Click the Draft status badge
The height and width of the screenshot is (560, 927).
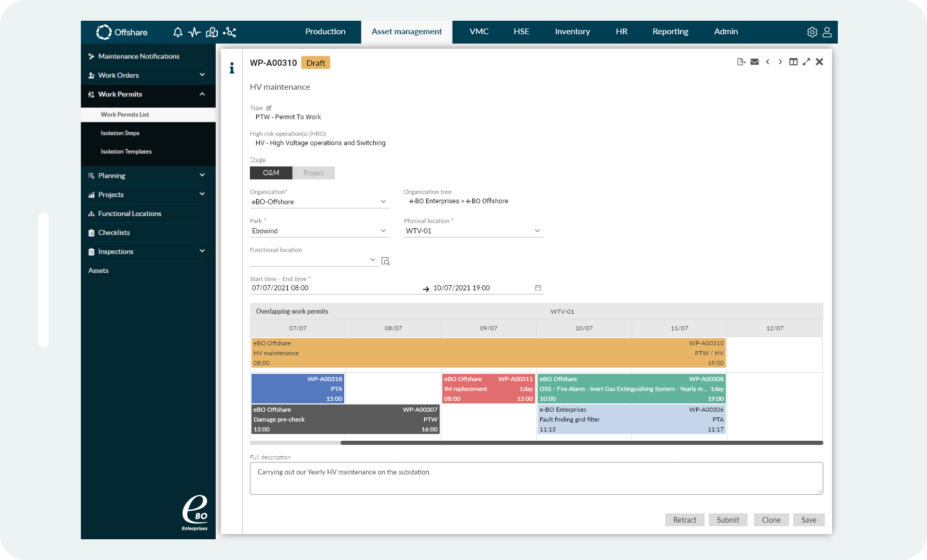[x=316, y=63]
